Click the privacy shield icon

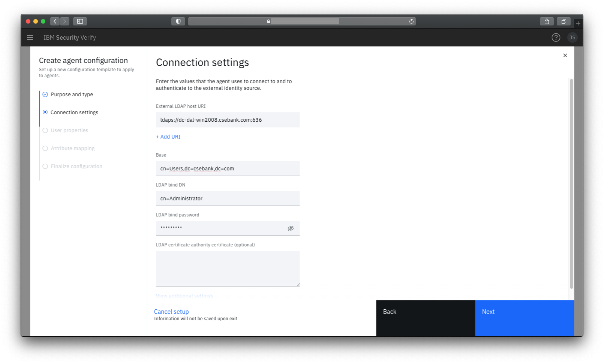tap(178, 21)
